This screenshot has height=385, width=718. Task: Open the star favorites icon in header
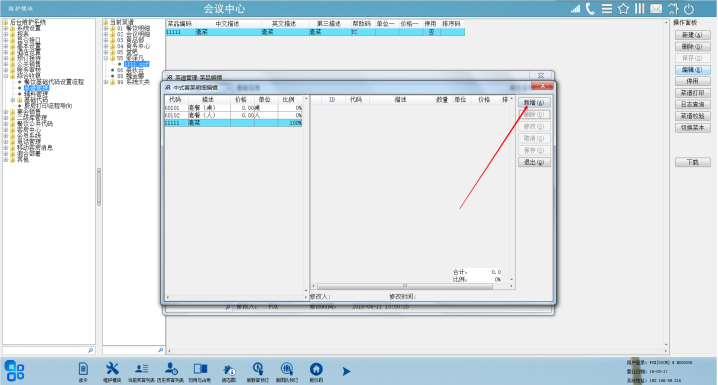(623, 9)
